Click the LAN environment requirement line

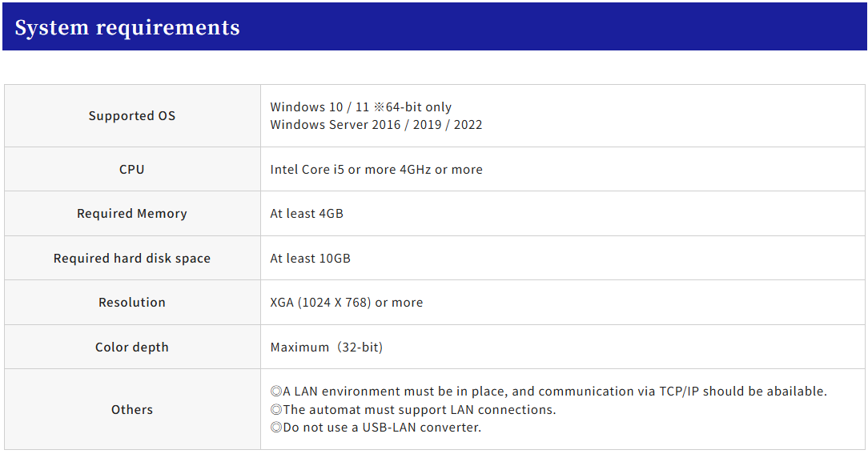tap(549, 391)
